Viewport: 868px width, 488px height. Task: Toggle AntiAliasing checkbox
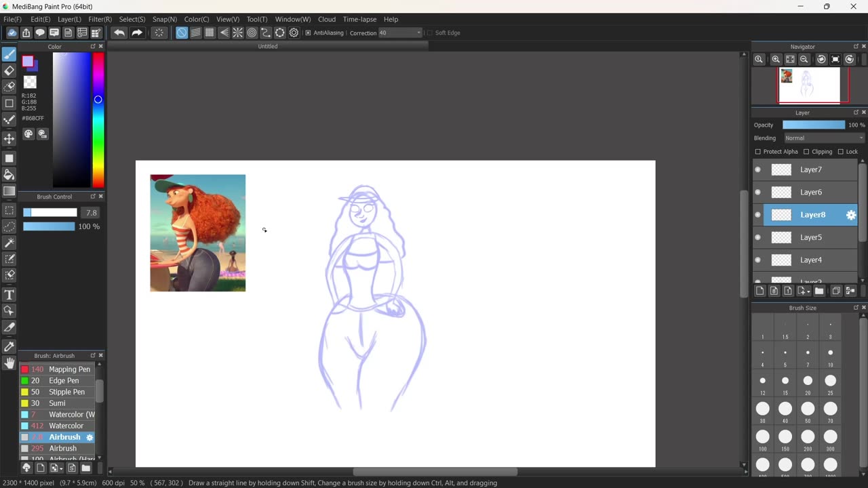[308, 33]
